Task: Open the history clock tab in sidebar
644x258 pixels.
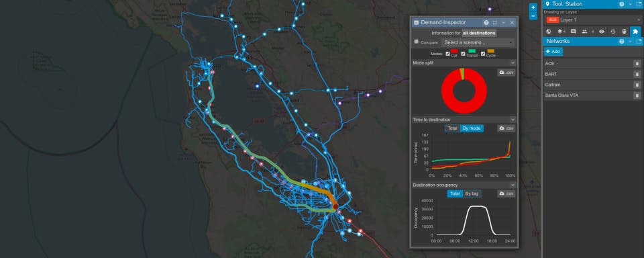Action: click(x=612, y=32)
